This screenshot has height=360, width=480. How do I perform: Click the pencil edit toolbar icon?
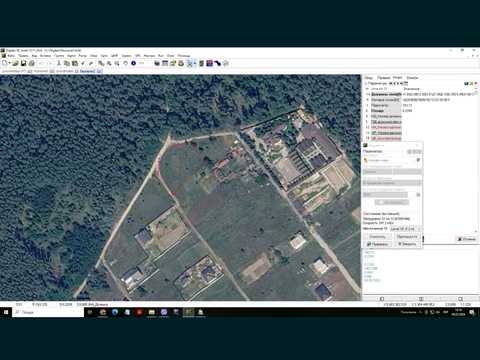click(x=91, y=63)
